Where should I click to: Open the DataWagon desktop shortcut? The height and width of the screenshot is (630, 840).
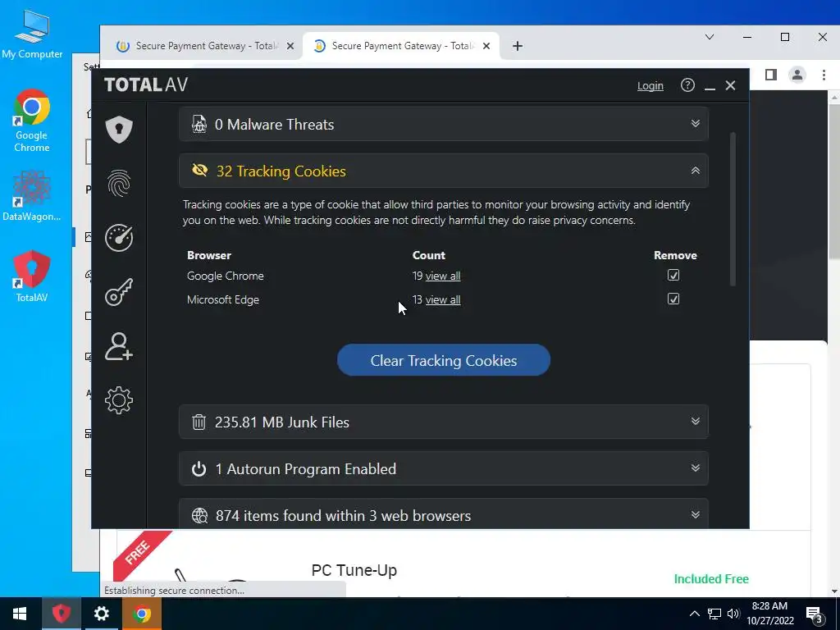[x=32, y=195]
